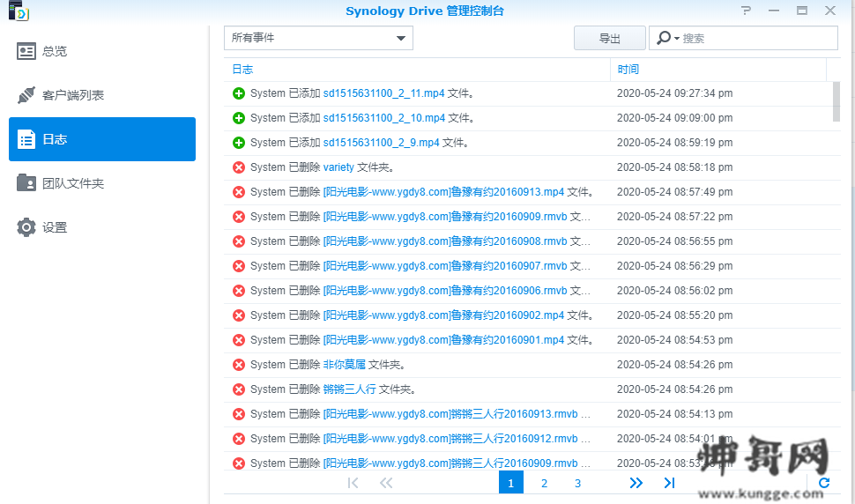Click red deleted icon on 非你莫属 row
This screenshot has width=855, height=504.
click(x=239, y=365)
